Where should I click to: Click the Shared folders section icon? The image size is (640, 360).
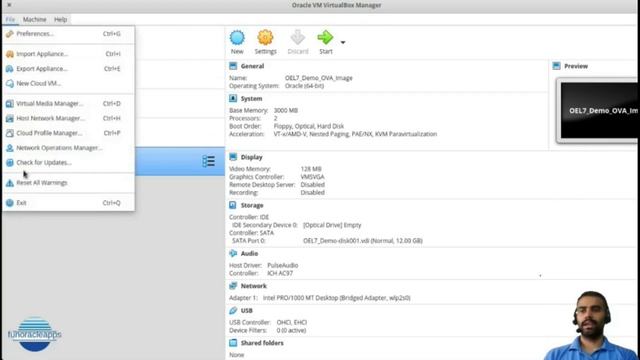[233, 342]
